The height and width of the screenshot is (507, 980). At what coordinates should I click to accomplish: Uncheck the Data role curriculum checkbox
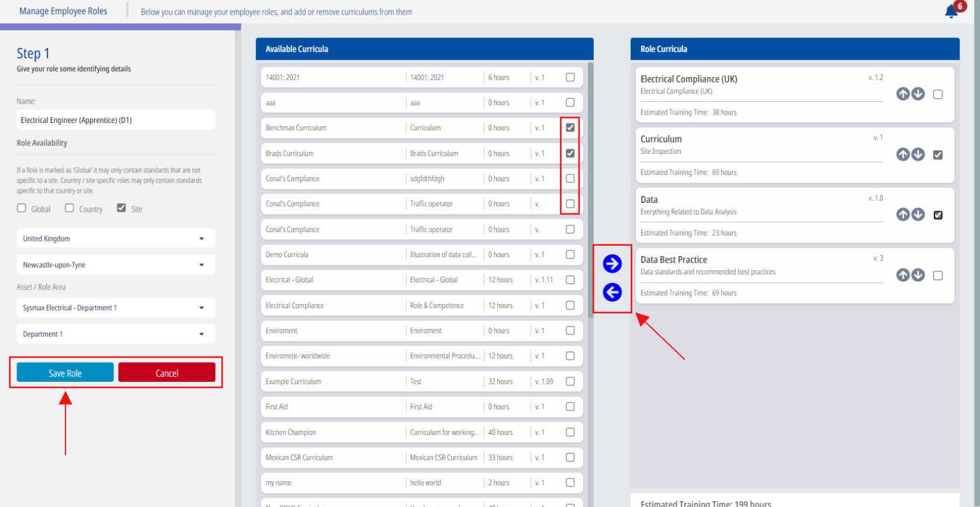click(938, 215)
